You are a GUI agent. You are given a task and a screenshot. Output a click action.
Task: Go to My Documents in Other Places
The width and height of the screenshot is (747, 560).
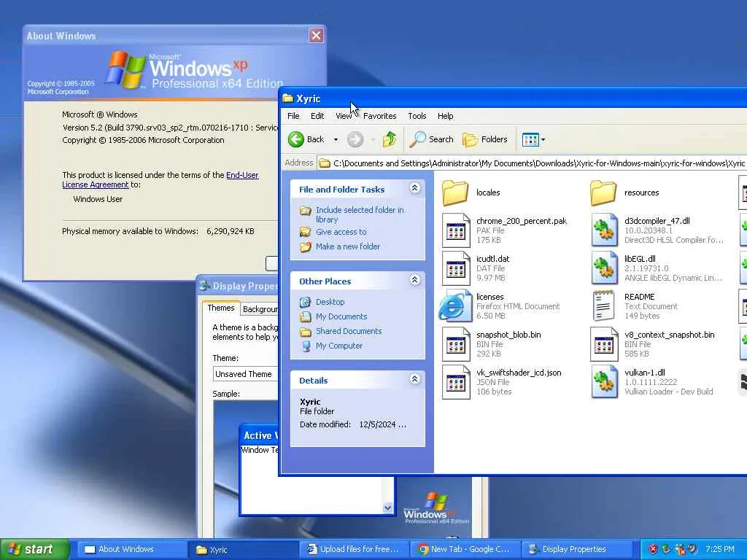coord(341,316)
